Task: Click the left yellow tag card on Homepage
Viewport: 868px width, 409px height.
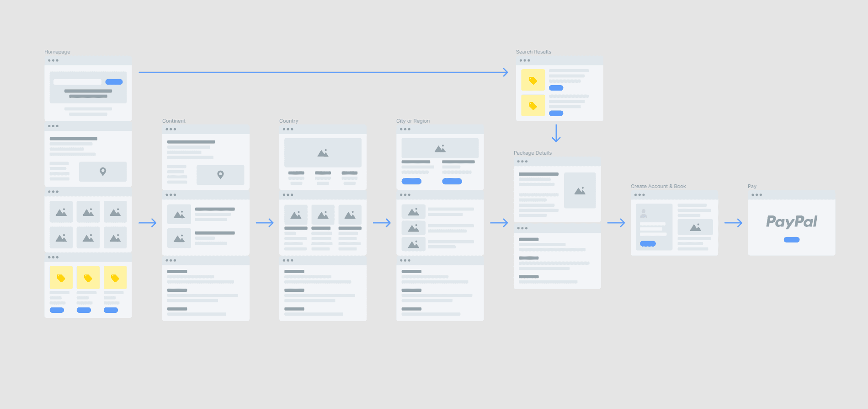Action: [61, 278]
